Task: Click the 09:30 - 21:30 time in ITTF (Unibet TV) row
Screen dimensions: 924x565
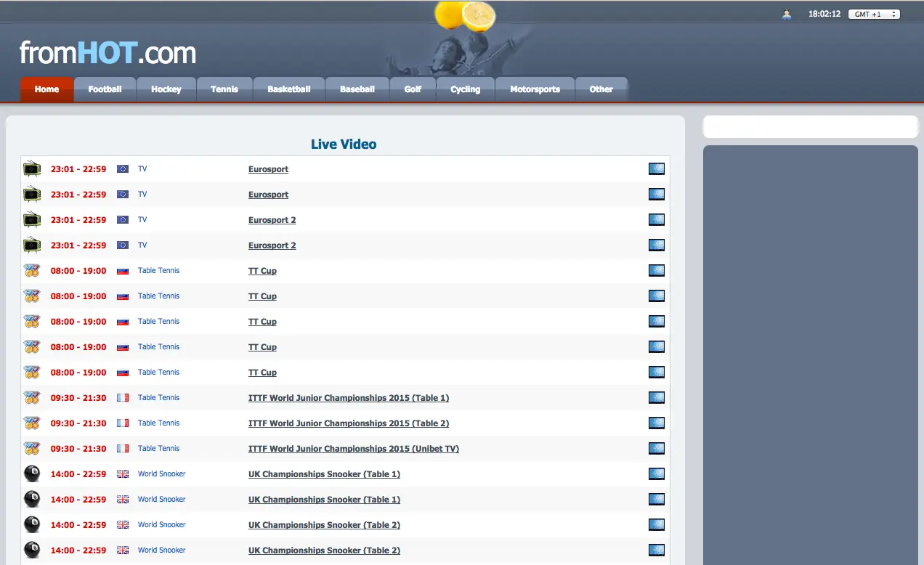Action: (x=78, y=449)
